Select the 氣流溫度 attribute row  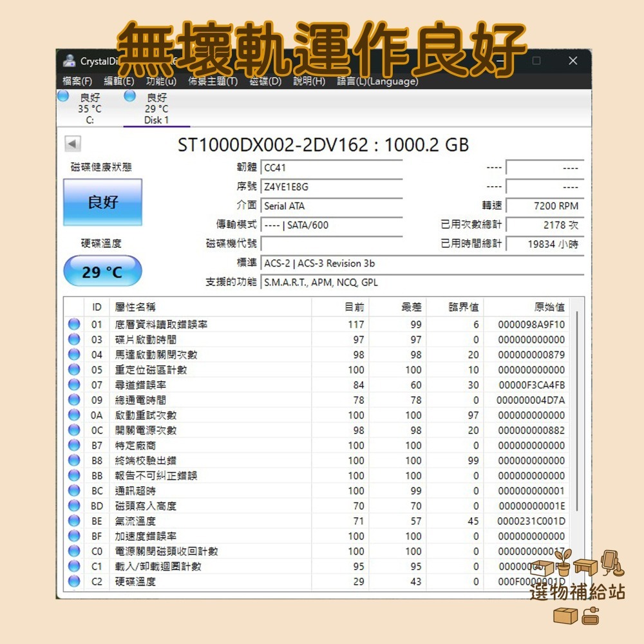coord(317,521)
